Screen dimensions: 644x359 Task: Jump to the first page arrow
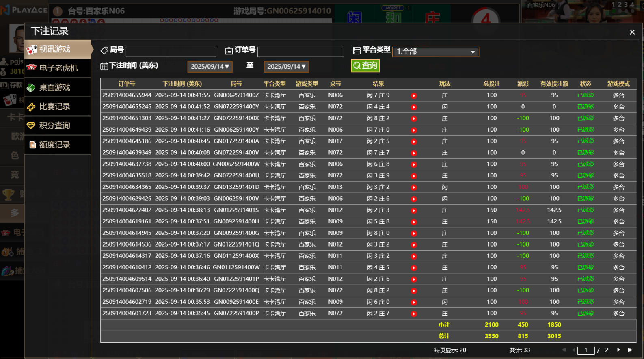point(564,350)
